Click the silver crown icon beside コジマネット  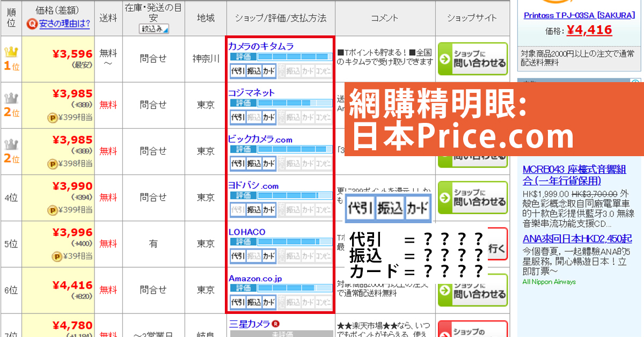coord(11,98)
